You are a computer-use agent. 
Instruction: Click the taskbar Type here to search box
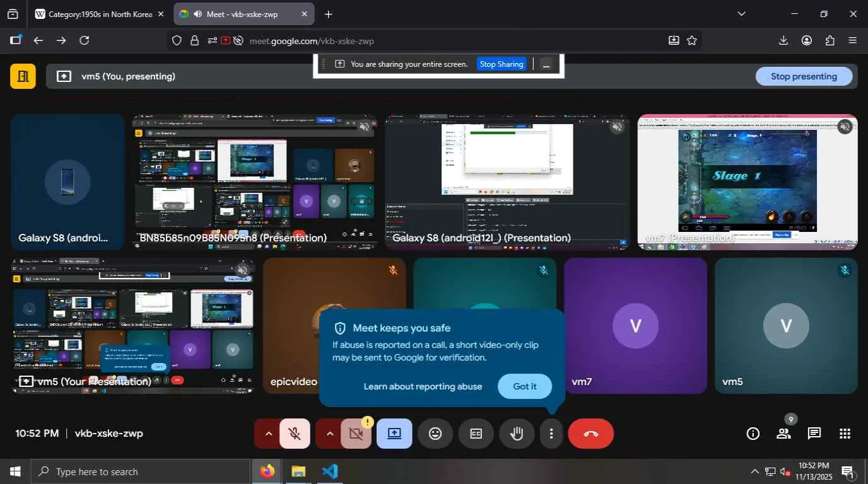141,471
